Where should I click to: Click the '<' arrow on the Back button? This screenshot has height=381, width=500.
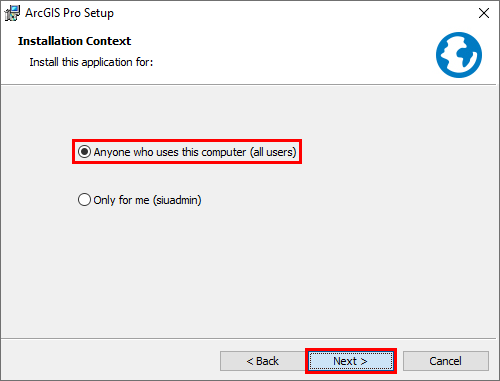250,361
